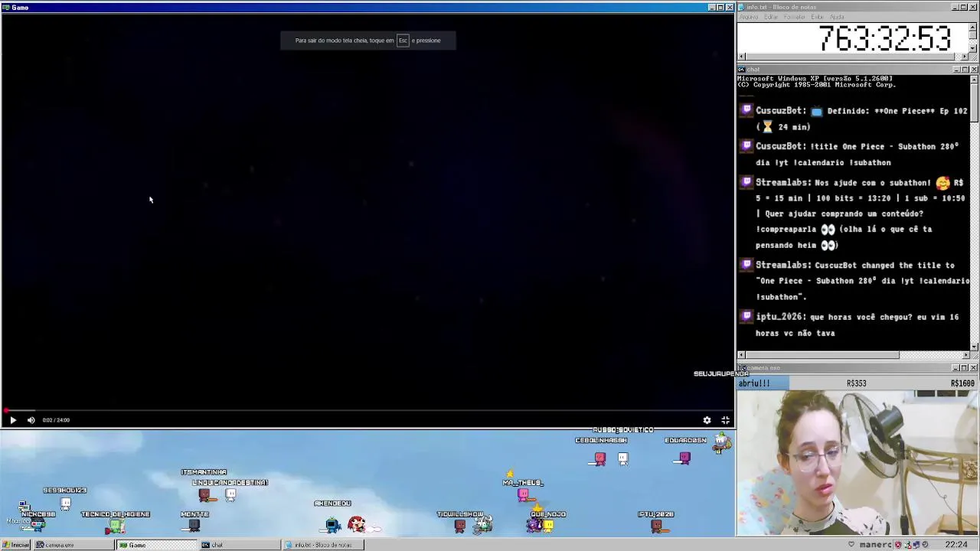
Task: Open the Editar menu in Bloco de notas
Action: click(770, 17)
